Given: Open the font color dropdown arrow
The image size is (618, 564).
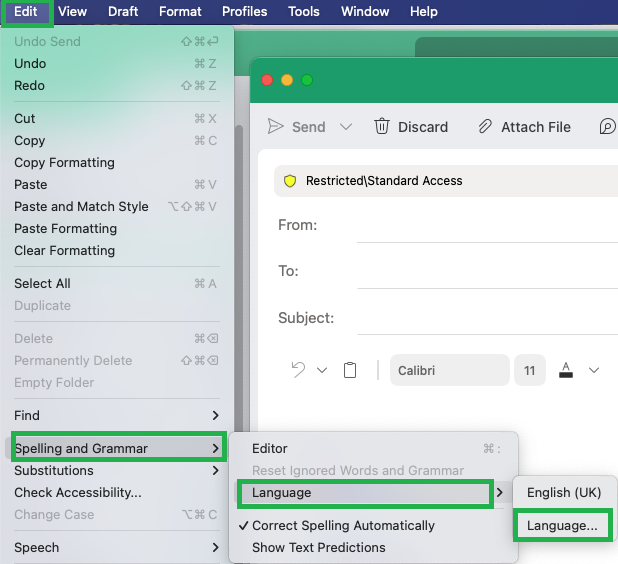Looking at the screenshot, I should pos(594,370).
